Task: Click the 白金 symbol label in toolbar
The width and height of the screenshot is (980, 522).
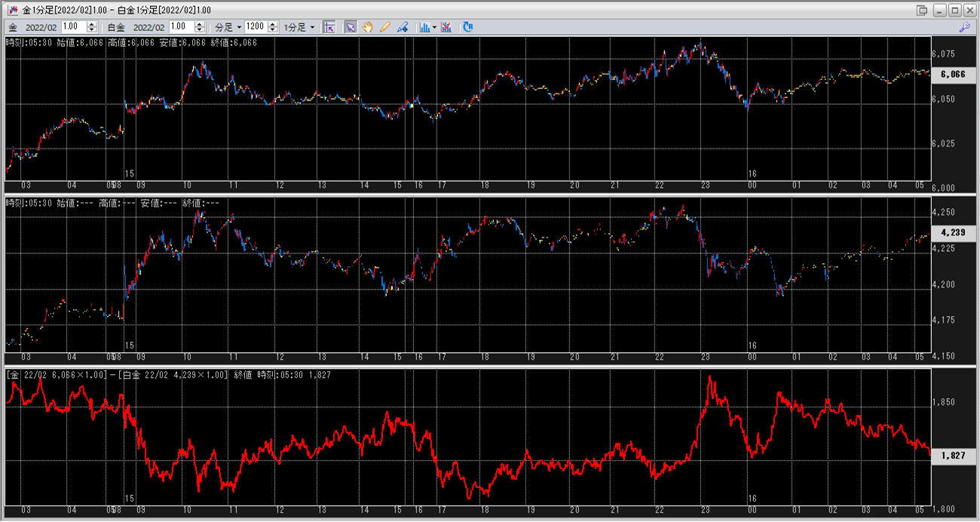Action: [x=116, y=27]
